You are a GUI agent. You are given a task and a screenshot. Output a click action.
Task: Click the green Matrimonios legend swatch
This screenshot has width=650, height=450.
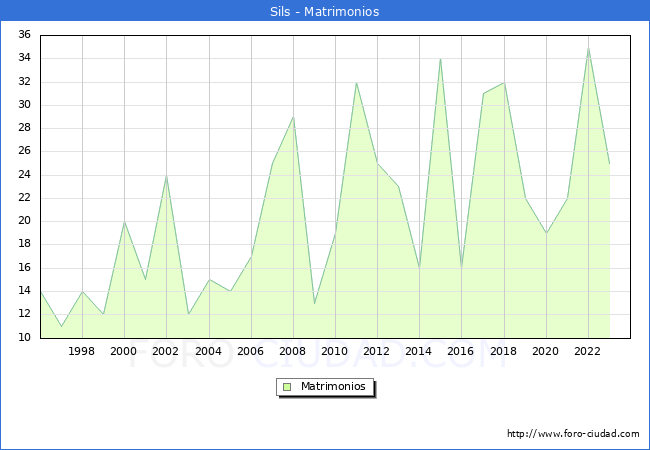pos(287,387)
